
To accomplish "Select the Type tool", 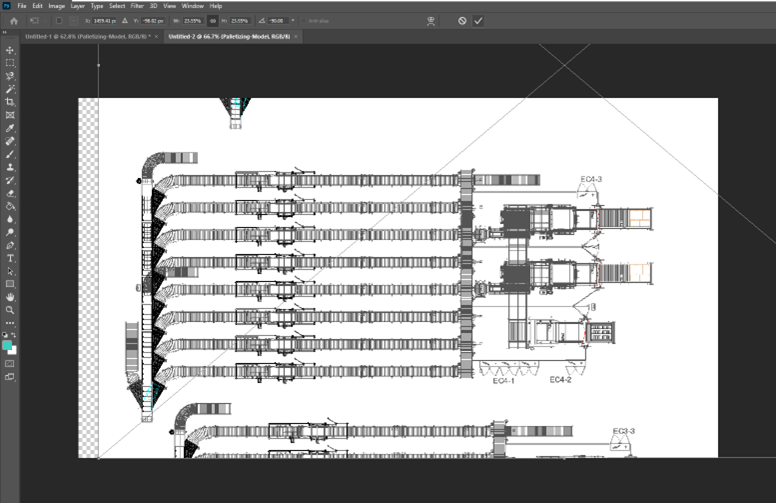I will [10, 258].
